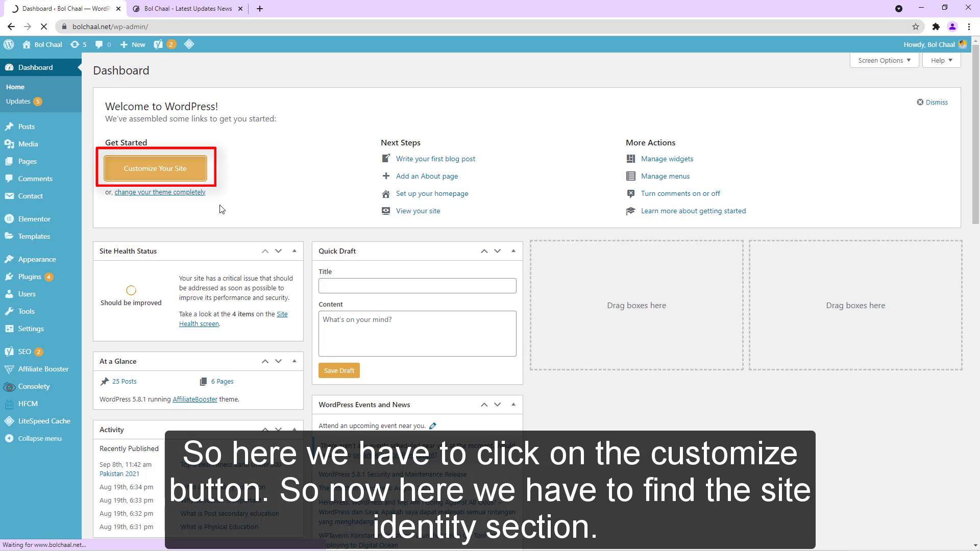Open comments bubble icon in admin bar
Screen dimensions: 980x551
pos(103,44)
